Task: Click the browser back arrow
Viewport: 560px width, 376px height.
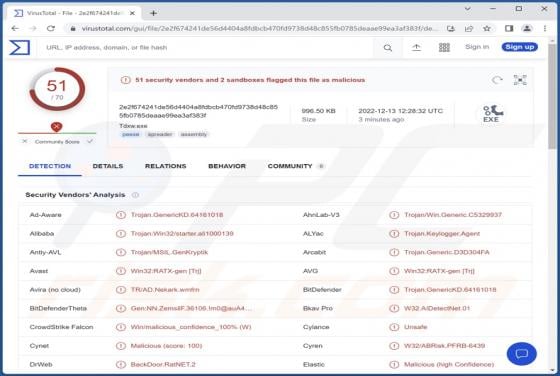Action: (15, 28)
